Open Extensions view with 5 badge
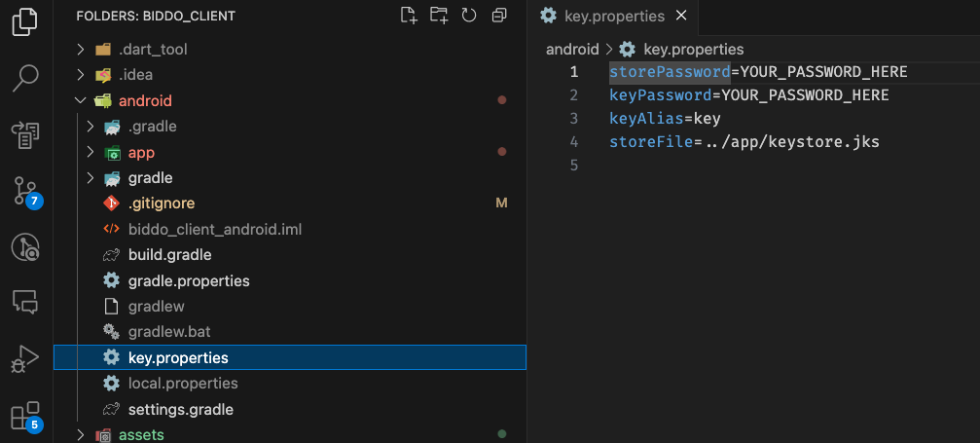980x443 pixels. pyautogui.click(x=27, y=416)
